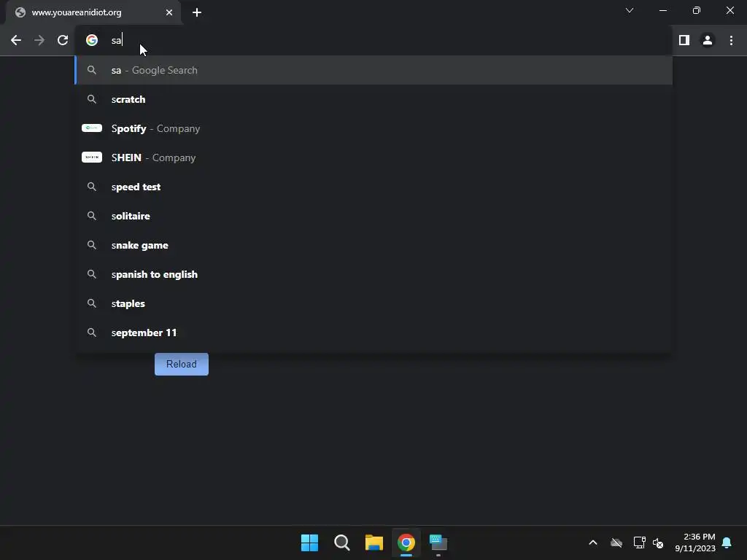Click search icon beside 'sa - Google Search'
Image resolution: width=747 pixels, height=560 pixels.
(92, 70)
